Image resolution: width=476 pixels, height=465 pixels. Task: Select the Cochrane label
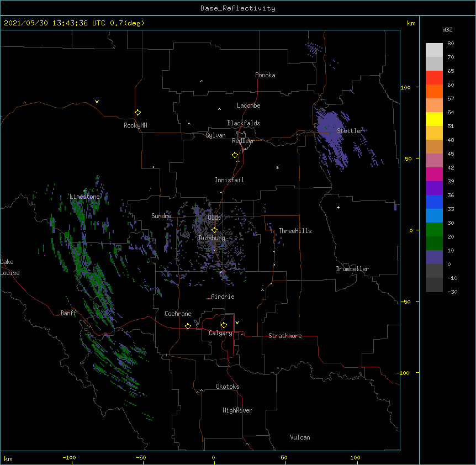pos(178,314)
